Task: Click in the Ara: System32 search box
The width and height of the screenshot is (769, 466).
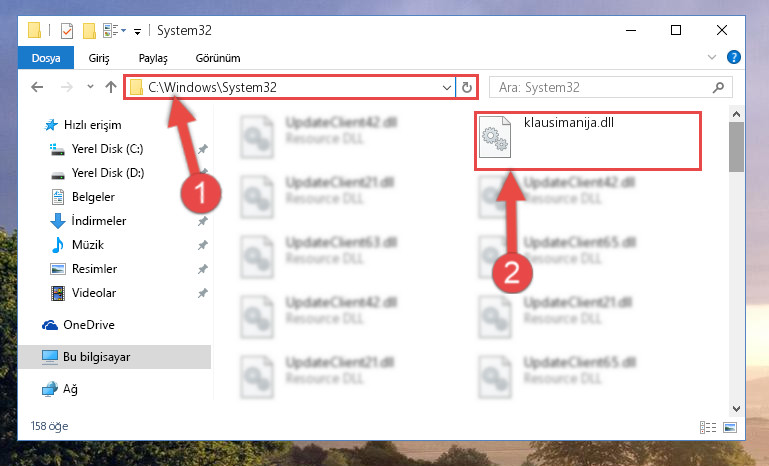Action: coord(601,87)
